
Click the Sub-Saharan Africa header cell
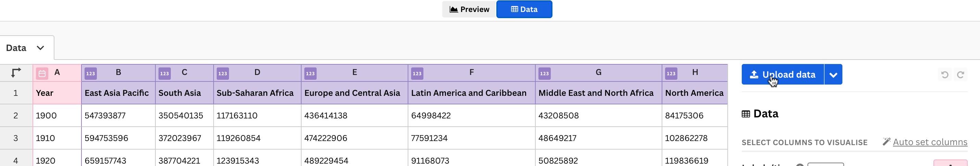tap(255, 93)
